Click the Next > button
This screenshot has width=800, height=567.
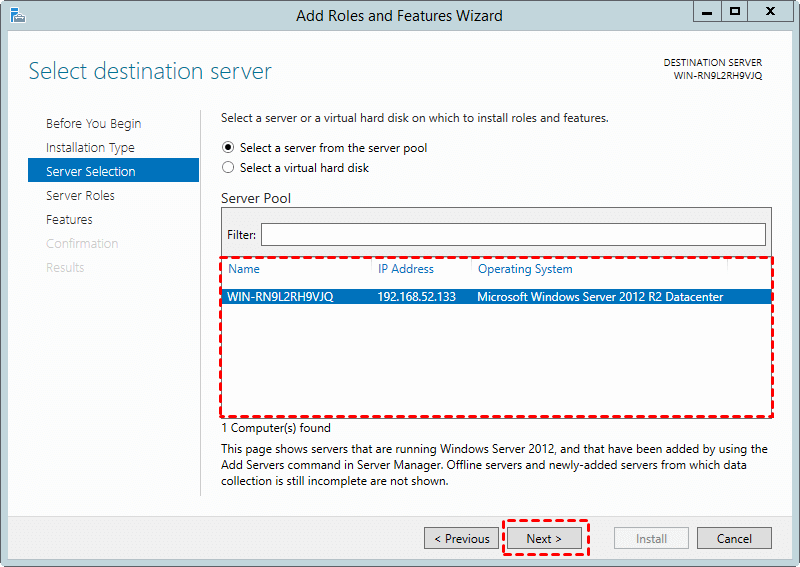pyautogui.click(x=544, y=538)
